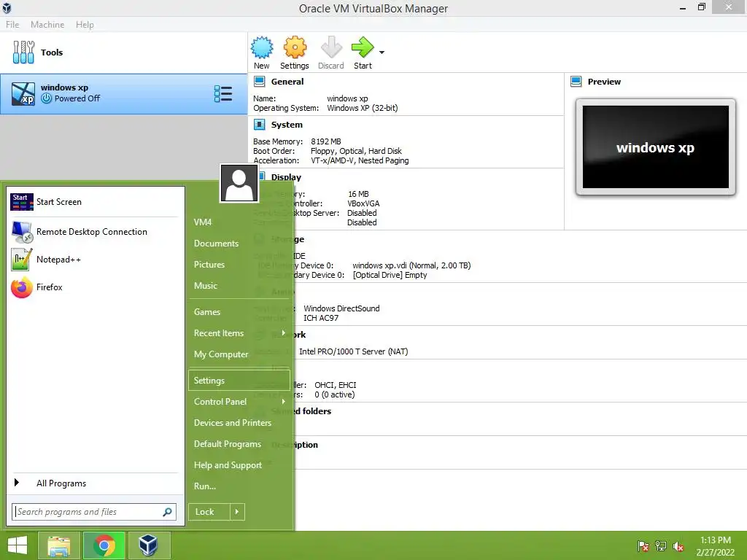Image resolution: width=747 pixels, height=560 pixels.
Task: Open Settings in start menu
Action: 239,381
